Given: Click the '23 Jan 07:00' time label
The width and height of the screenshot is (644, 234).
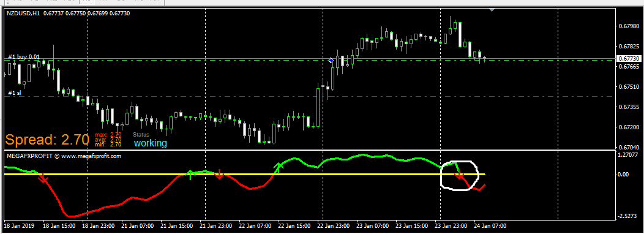Looking at the screenshot, I should click(x=373, y=226).
